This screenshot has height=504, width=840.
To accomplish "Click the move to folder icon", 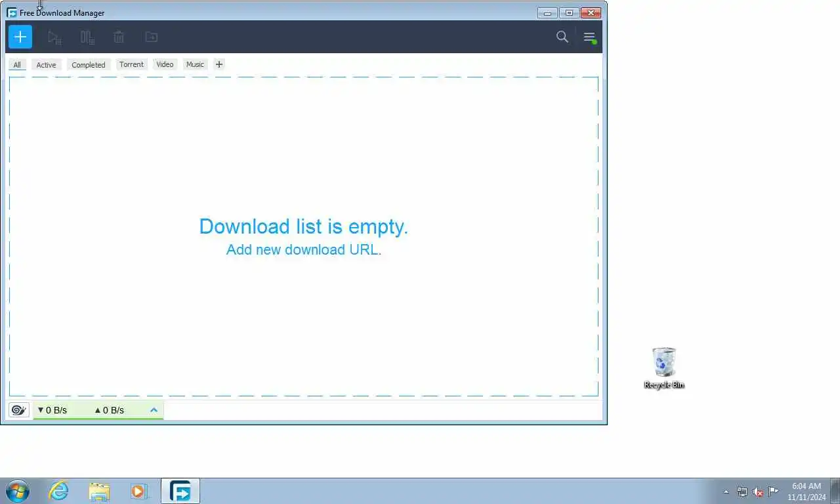I will point(152,37).
